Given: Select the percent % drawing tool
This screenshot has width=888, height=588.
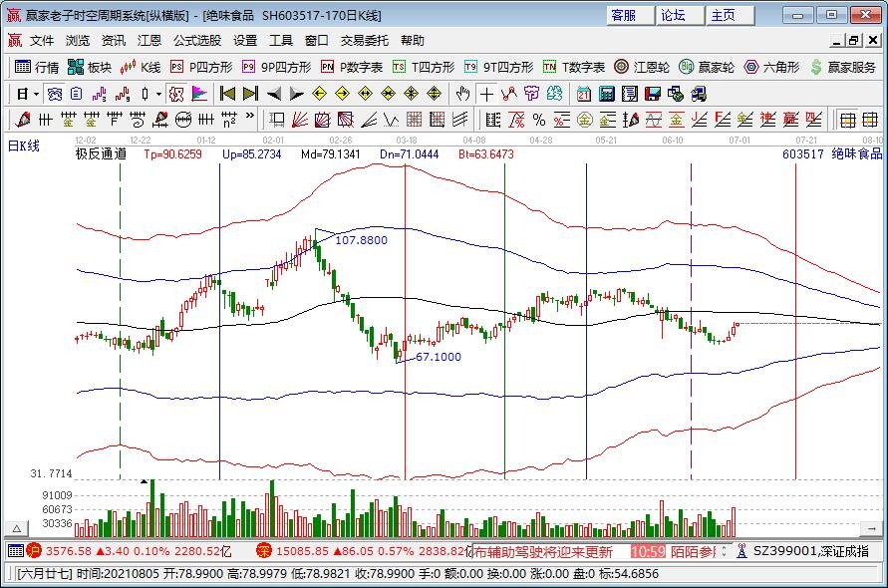Looking at the screenshot, I should tap(539, 121).
